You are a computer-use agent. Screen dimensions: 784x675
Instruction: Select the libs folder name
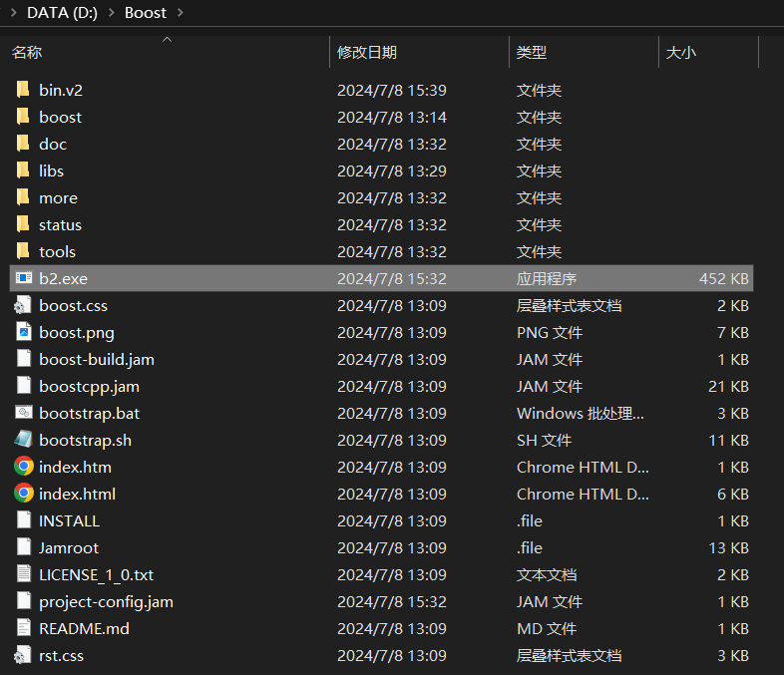(x=51, y=171)
